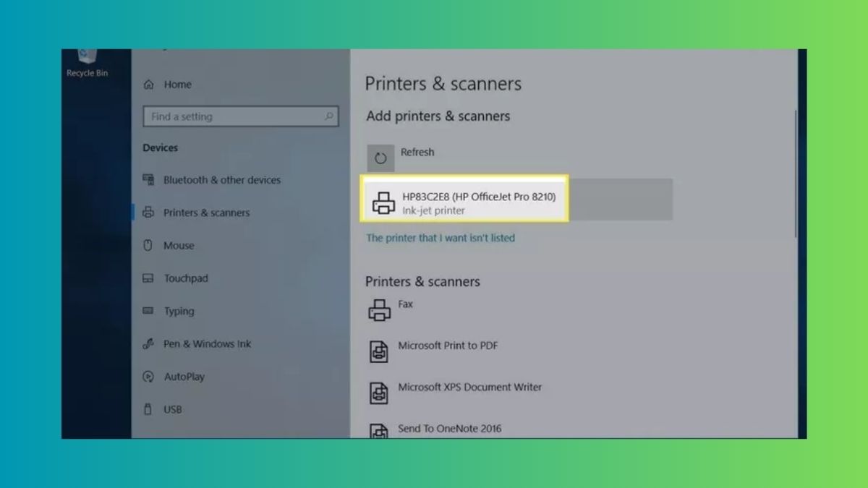
Task: Focus the Find a setting search field
Action: coord(241,116)
